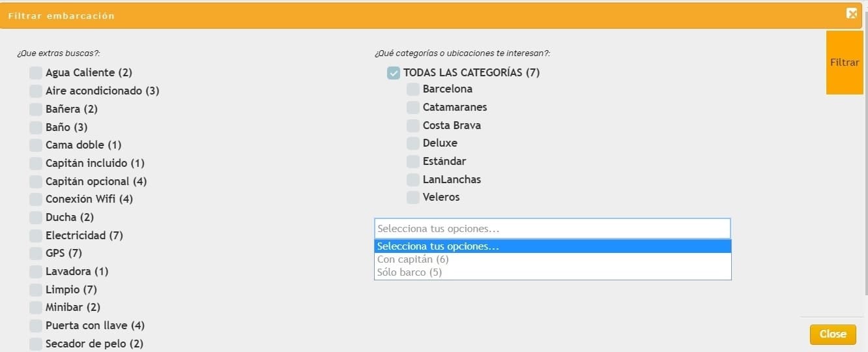
Task: Enable Aire acondicionado filter checkbox
Action: coord(36,91)
